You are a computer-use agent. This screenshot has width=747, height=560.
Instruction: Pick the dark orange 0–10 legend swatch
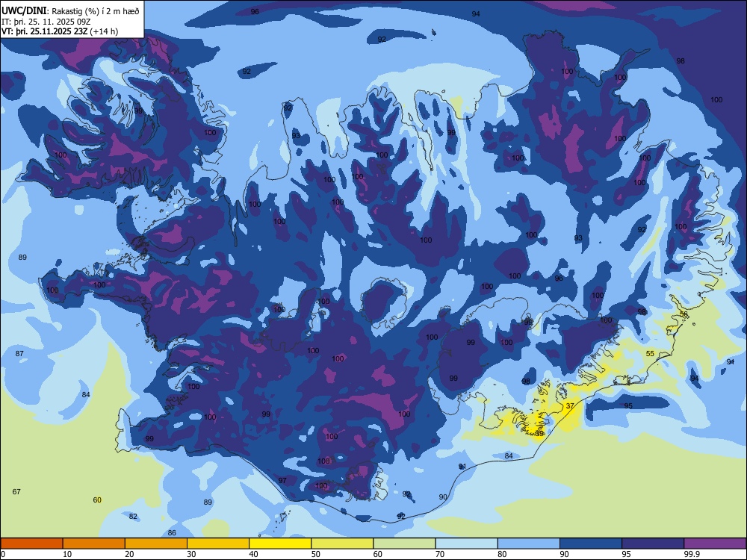pos(31,544)
